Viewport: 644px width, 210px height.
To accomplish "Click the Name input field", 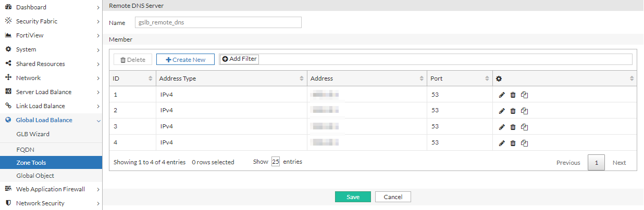I will (x=218, y=22).
